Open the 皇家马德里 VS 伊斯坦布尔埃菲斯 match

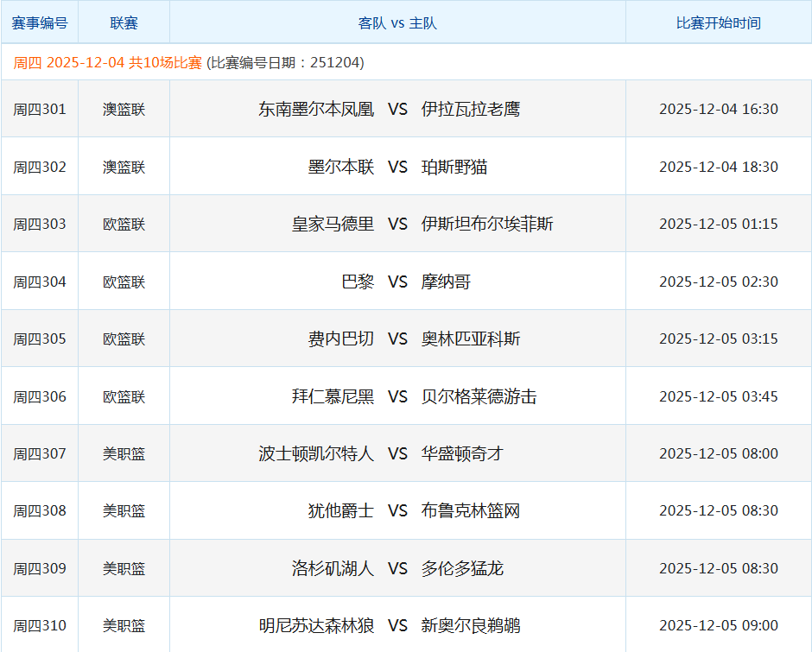click(x=397, y=224)
